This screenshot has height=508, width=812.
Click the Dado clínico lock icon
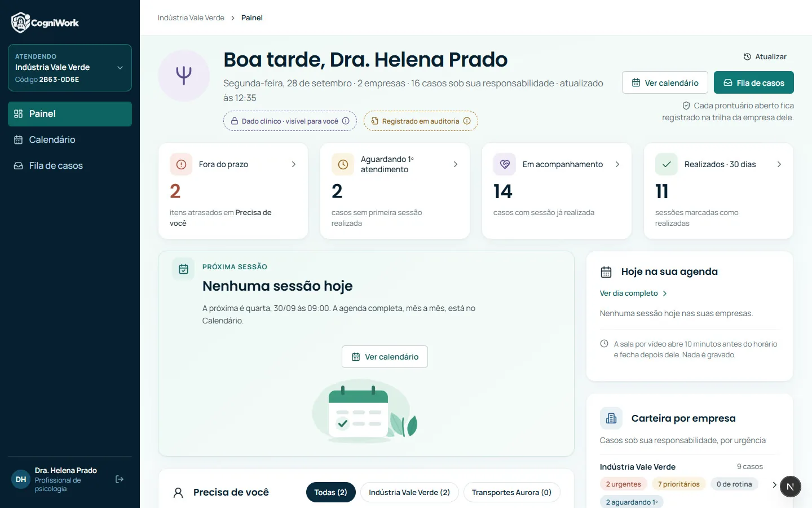pyautogui.click(x=235, y=121)
